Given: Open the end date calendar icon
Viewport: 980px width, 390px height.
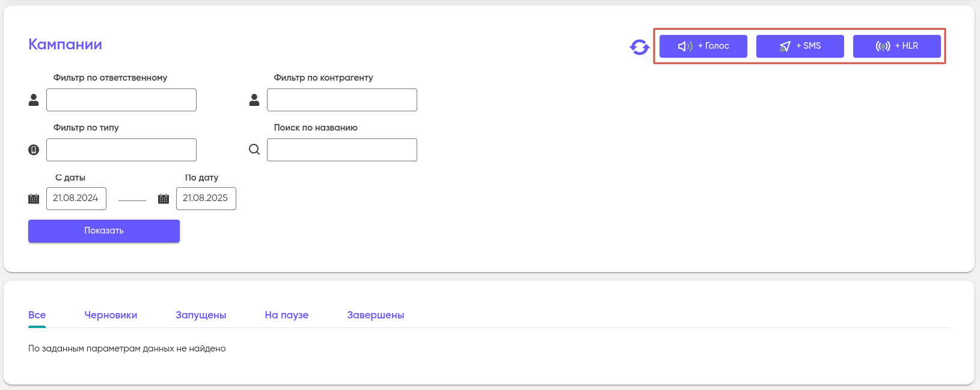Looking at the screenshot, I should pyautogui.click(x=164, y=199).
